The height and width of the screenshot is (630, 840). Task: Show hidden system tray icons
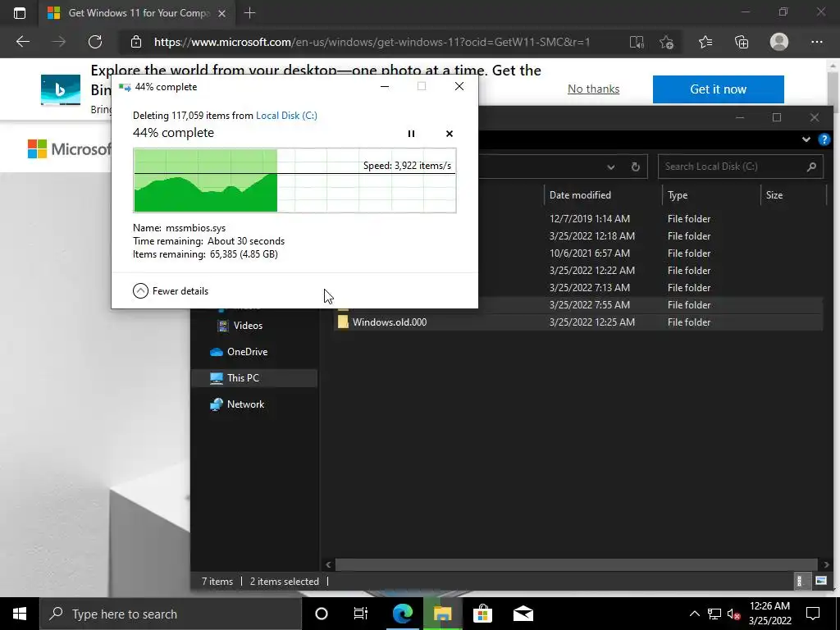coord(694,614)
